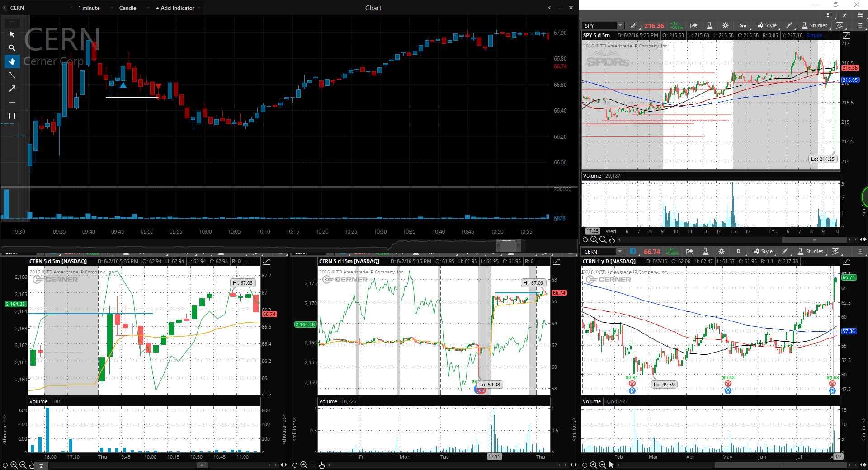The width and height of the screenshot is (868, 470).
Task: Toggle the pan hand tool
Action: 12,61
